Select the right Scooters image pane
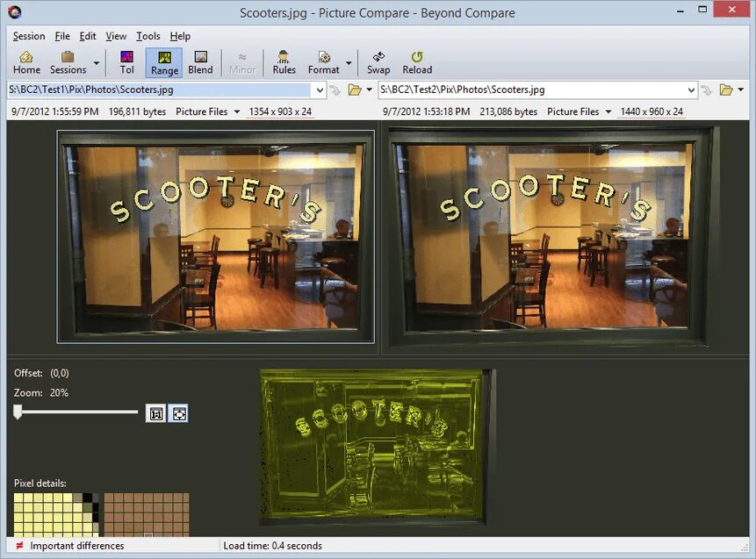The width and height of the screenshot is (756, 559). [x=554, y=237]
